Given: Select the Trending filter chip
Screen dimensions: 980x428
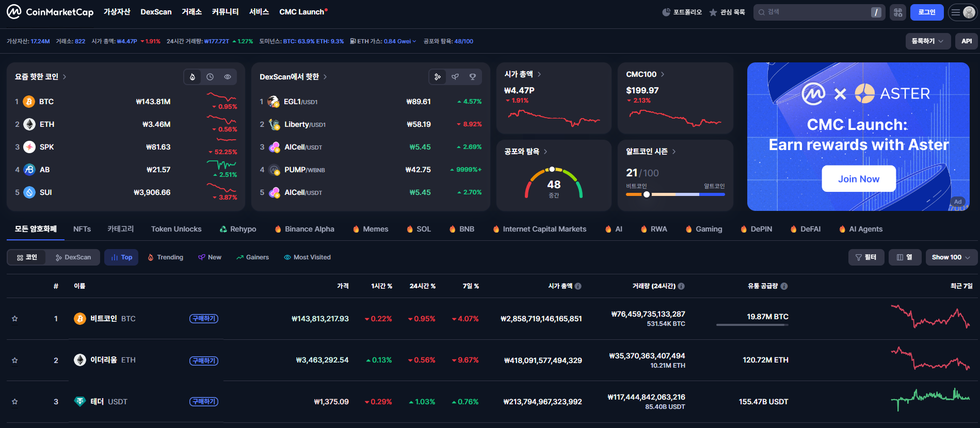Looking at the screenshot, I should [x=166, y=257].
